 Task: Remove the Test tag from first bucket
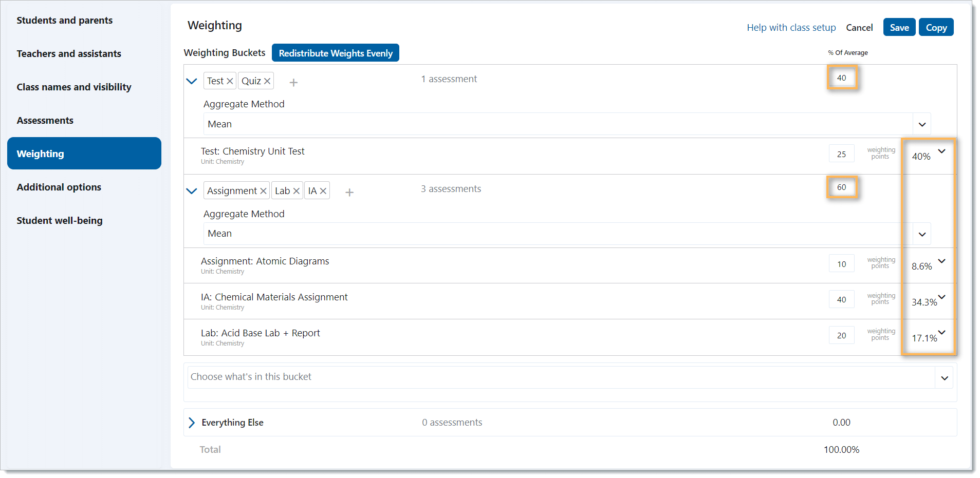[230, 81]
